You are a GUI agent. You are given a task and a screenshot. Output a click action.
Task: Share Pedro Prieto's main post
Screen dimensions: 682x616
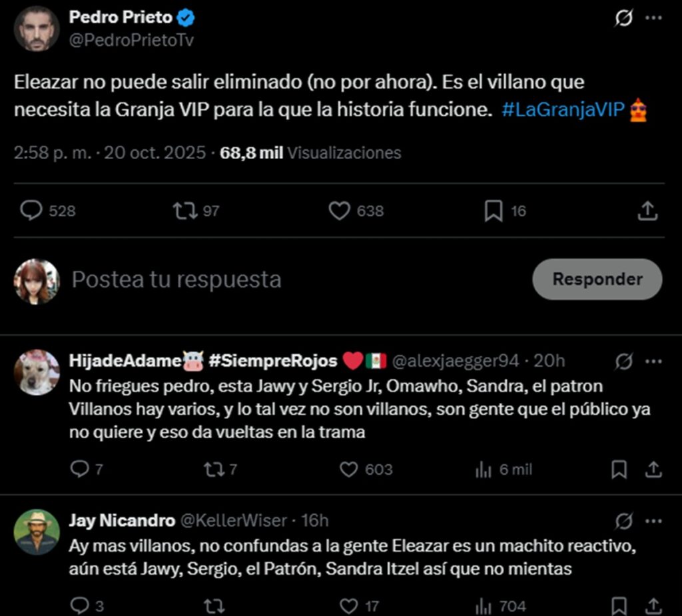pyautogui.click(x=647, y=211)
